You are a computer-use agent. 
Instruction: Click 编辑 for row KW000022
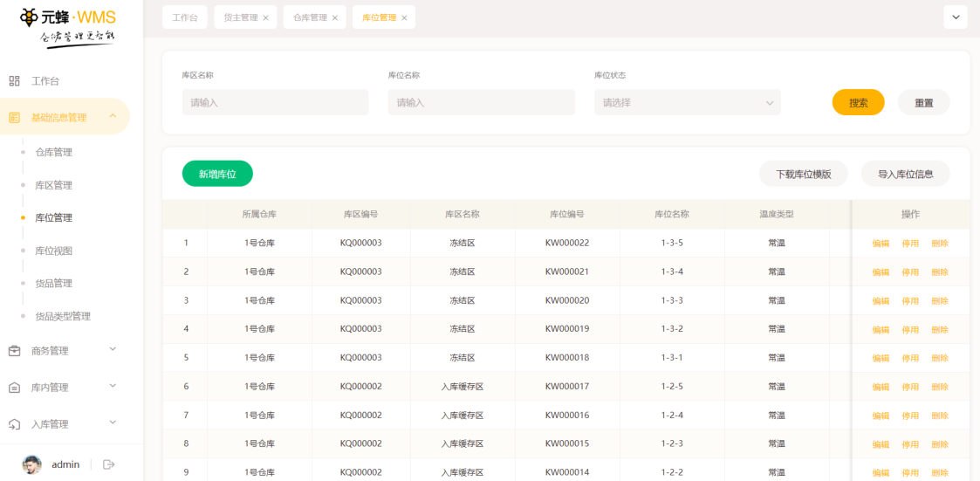pos(881,244)
